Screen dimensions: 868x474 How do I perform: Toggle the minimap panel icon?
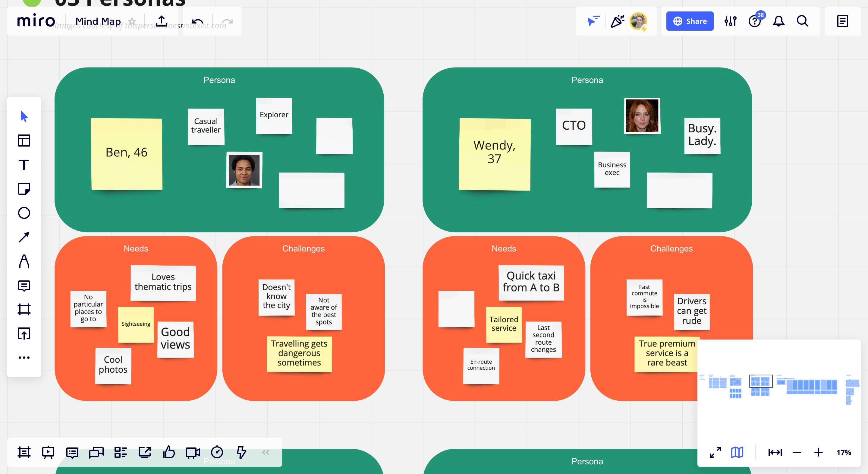click(737, 452)
